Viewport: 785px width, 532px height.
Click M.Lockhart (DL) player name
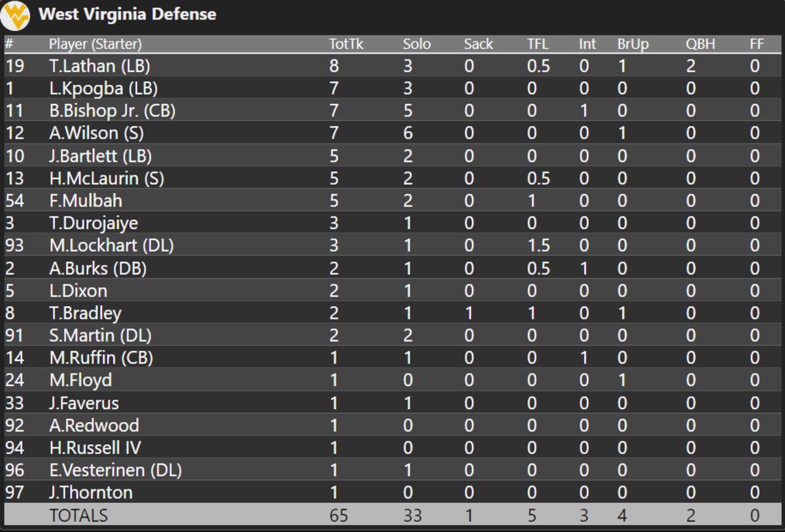(x=111, y=245)
